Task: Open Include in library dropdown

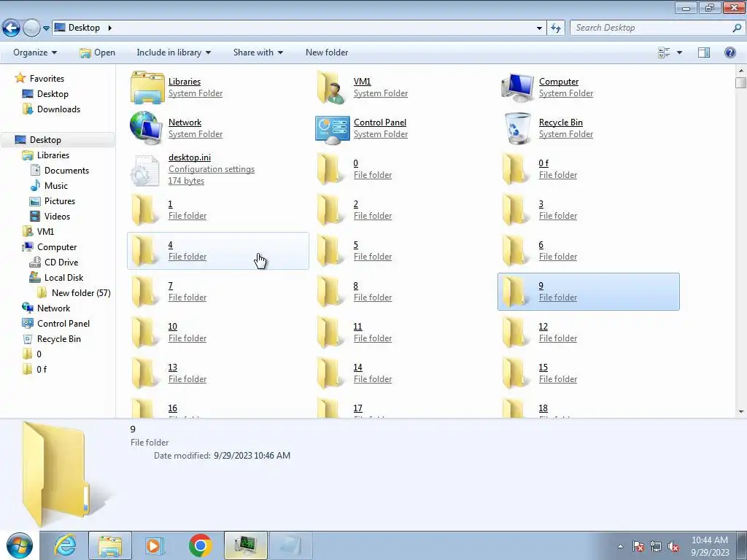Action: pos(174,52)
